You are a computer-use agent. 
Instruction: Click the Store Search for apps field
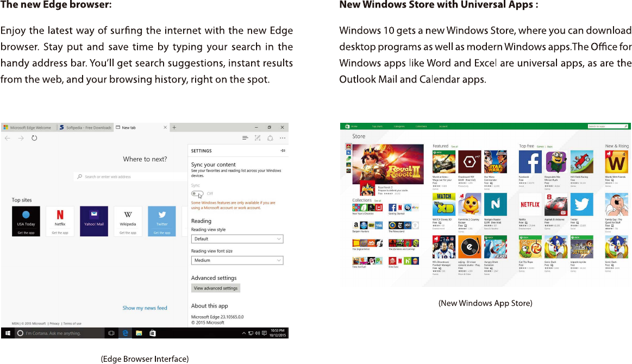[608, 127]
